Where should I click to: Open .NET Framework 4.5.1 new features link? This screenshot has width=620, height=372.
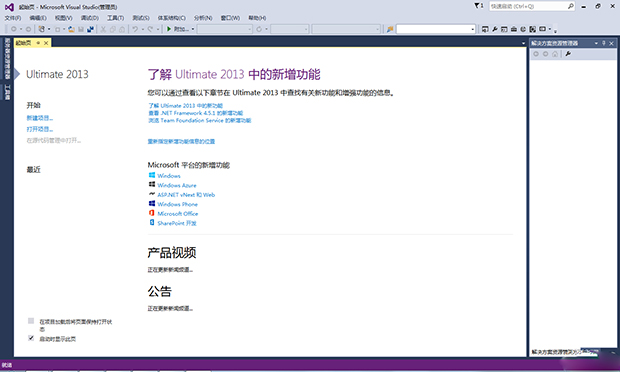195,113
